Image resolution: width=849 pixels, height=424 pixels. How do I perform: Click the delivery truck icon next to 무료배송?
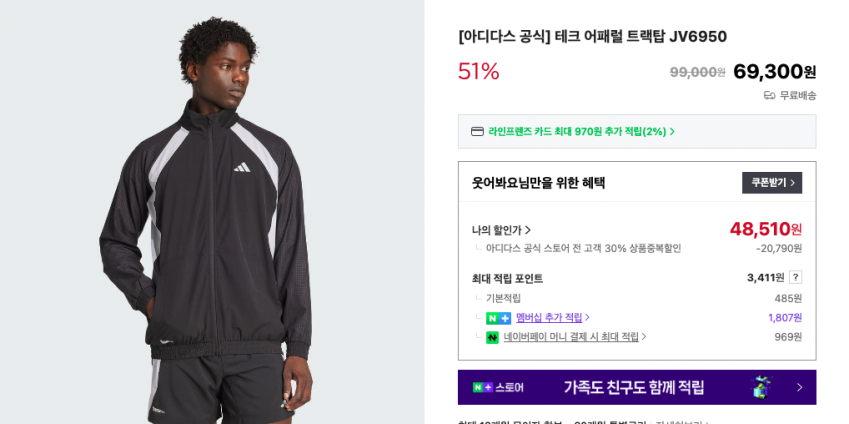(x=769, y=96)
